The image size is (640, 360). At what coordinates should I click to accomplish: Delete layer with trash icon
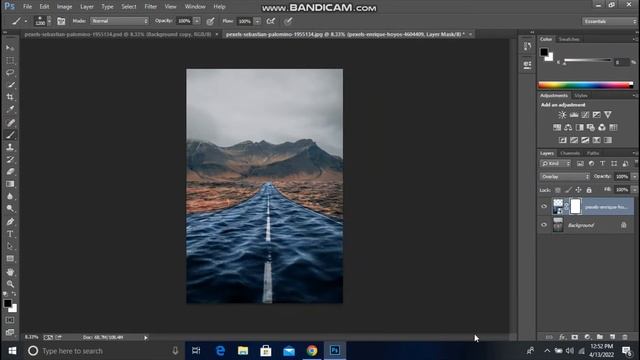point(624,337)
